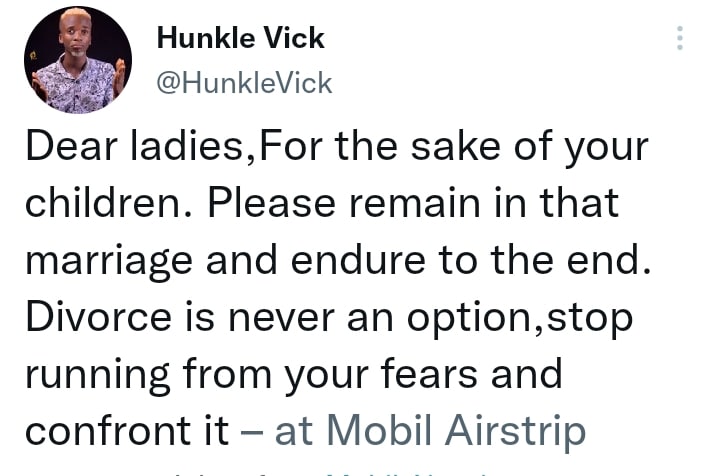Click Hunkle Vick's profile picture

78,60
